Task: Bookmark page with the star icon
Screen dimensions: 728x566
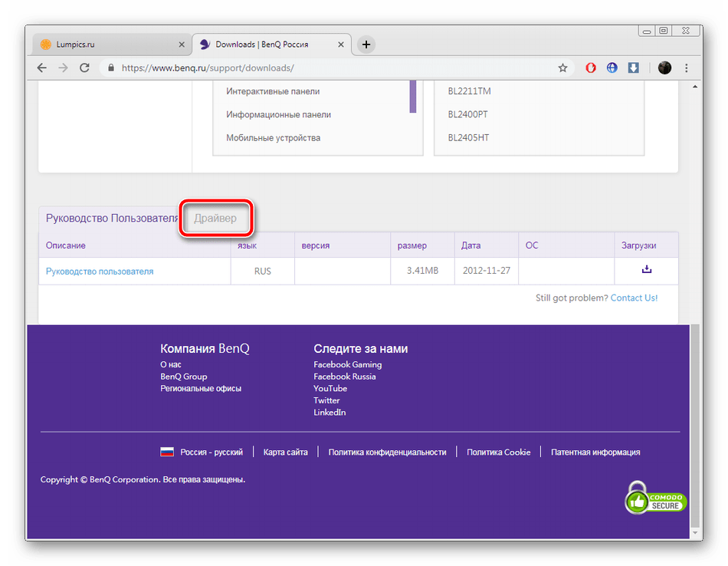Action: click(x=563, y=67)
